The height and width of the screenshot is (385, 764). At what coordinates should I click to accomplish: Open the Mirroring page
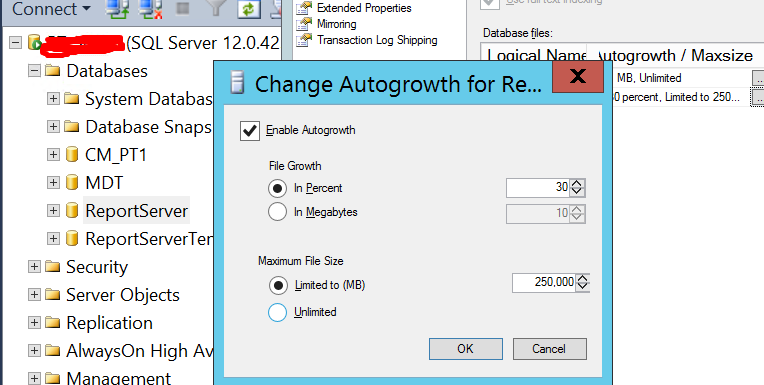[x=336, y=24]
